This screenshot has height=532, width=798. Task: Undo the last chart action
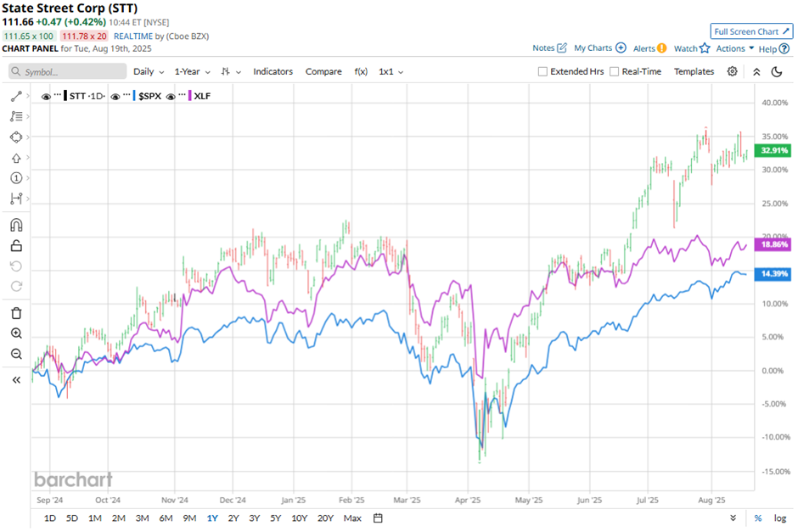click(16, 266)
